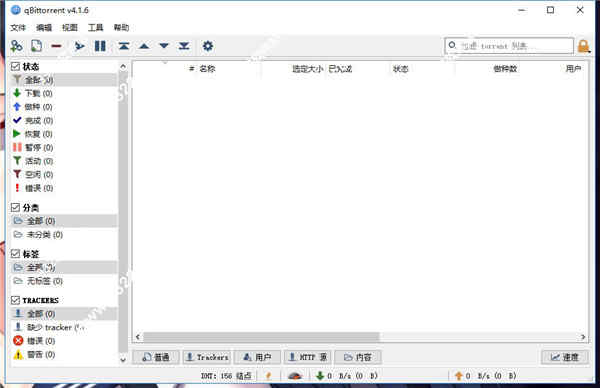Screen dimensions: 600x388
Task: Toggle the 标签 section checkbox
Action: click(x=15, y=254)
